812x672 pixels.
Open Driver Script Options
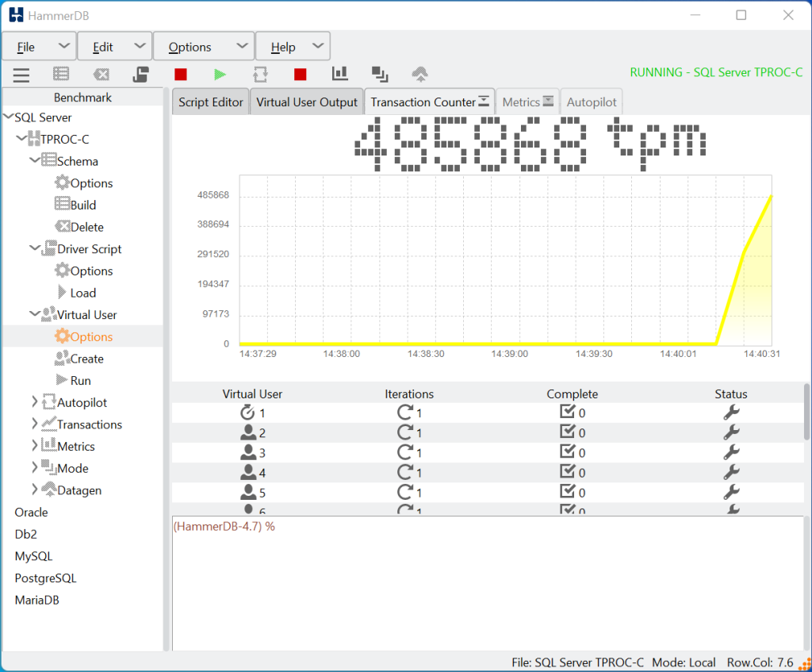pyautogui.click(x=84, y=271)
